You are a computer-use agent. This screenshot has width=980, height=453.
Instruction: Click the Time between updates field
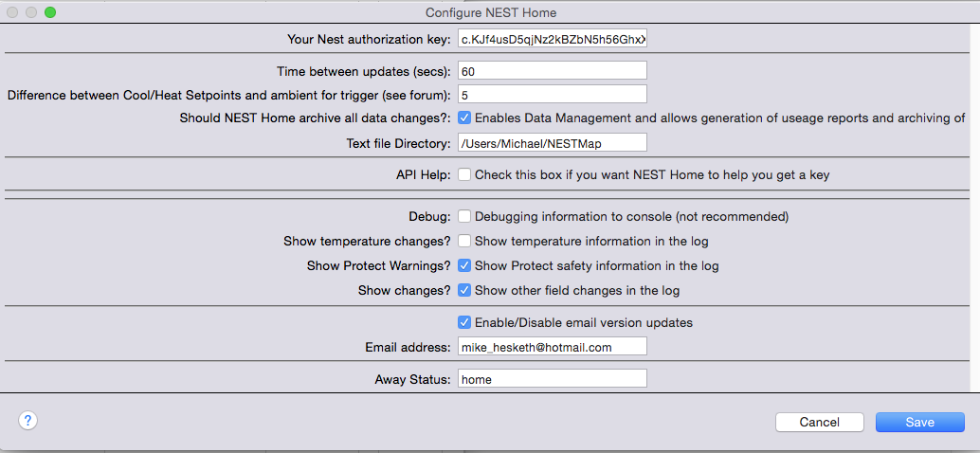(552, 71)
